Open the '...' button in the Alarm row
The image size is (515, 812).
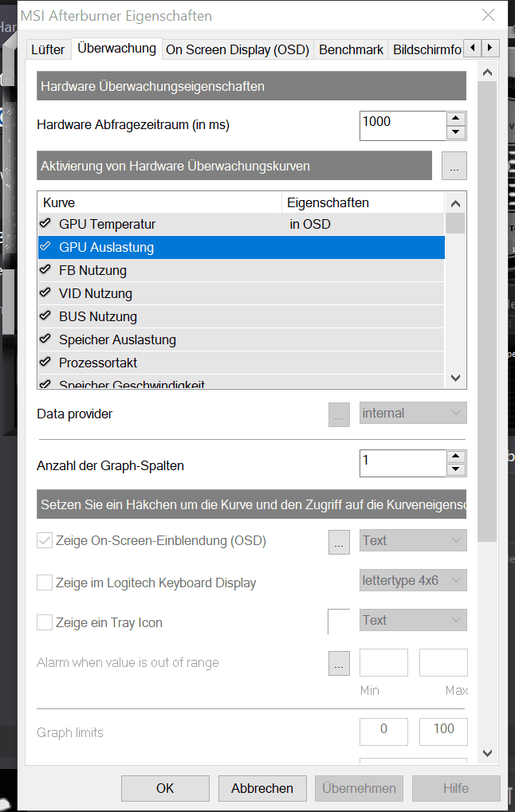point(339,663)
